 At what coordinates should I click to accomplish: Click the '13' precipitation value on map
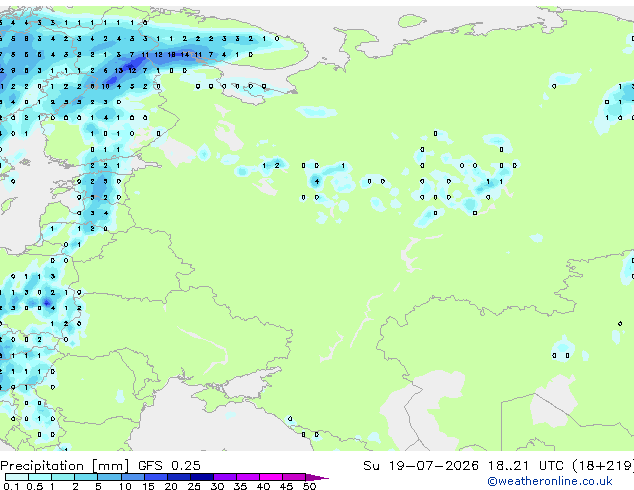click(x=118, y=70)
